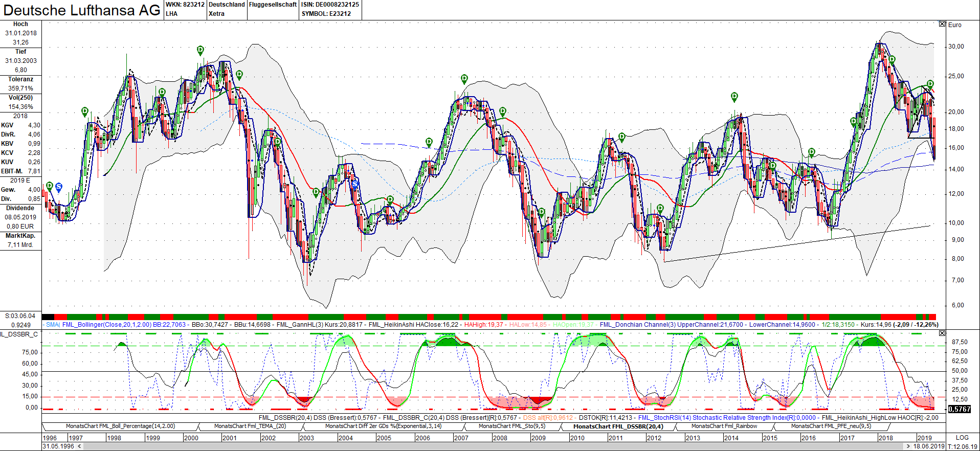Click the 2005 dividend D marker
This screenshot has height=451, width=980.
[390, 200]
